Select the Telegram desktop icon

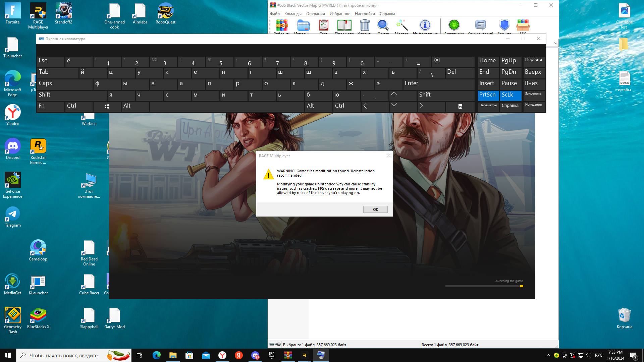click(x=12, y=217)
